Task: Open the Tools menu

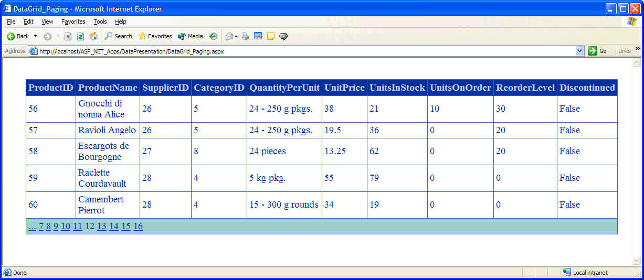Action: click(100, 21)
